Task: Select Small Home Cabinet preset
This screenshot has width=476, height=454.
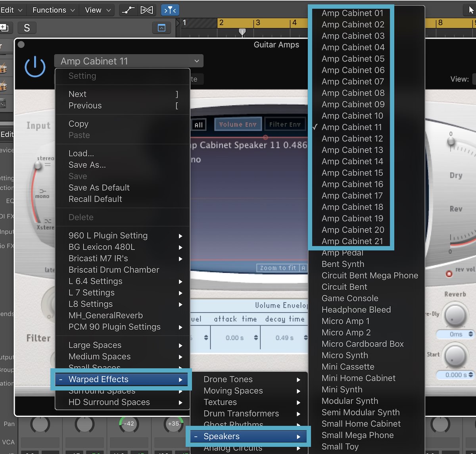Action: 367,424
